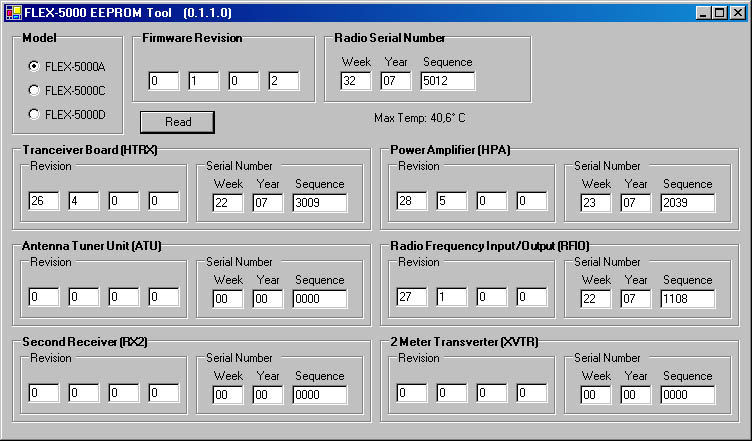The height and width of the screenshot is (441, 752).
Task: Click HTRX Revision field showing 4
Action: [84, 201]
